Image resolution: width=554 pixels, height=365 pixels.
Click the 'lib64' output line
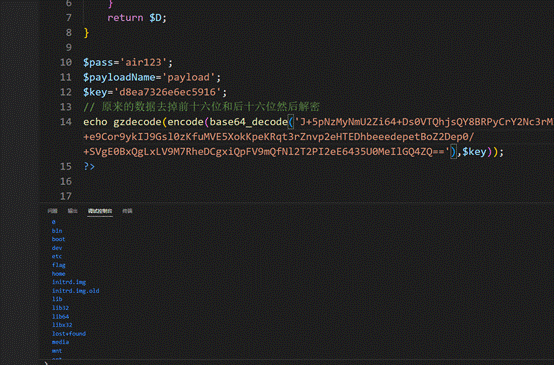point(60,317)
